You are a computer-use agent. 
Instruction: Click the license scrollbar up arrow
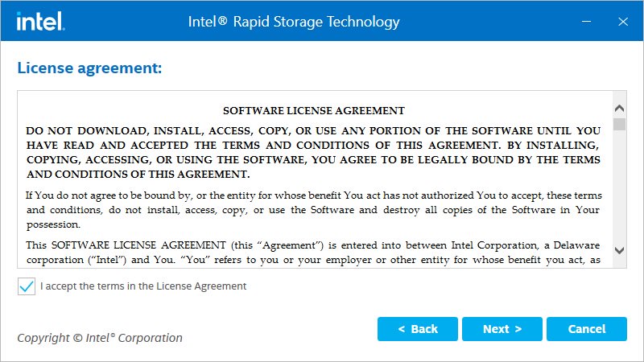click(x=619, y=108)
